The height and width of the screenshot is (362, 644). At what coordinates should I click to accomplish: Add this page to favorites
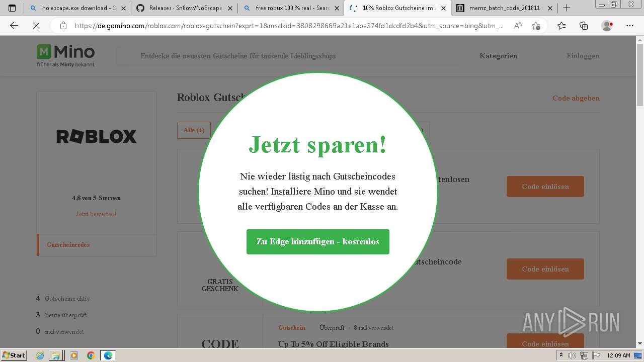(536, 26)
